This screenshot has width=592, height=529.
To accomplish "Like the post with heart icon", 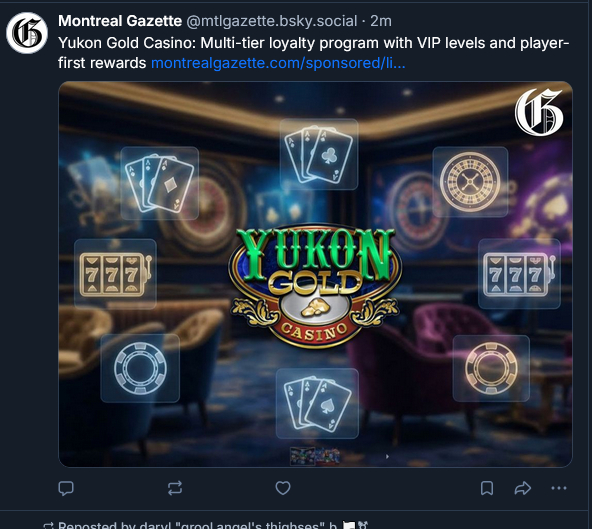I will [283, 488].
